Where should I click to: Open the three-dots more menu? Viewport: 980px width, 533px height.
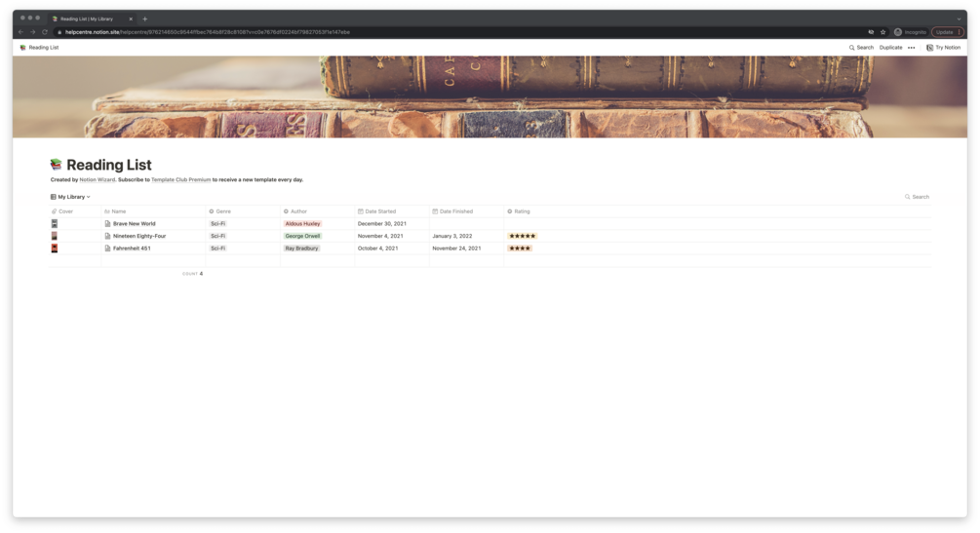coord(911,48)
